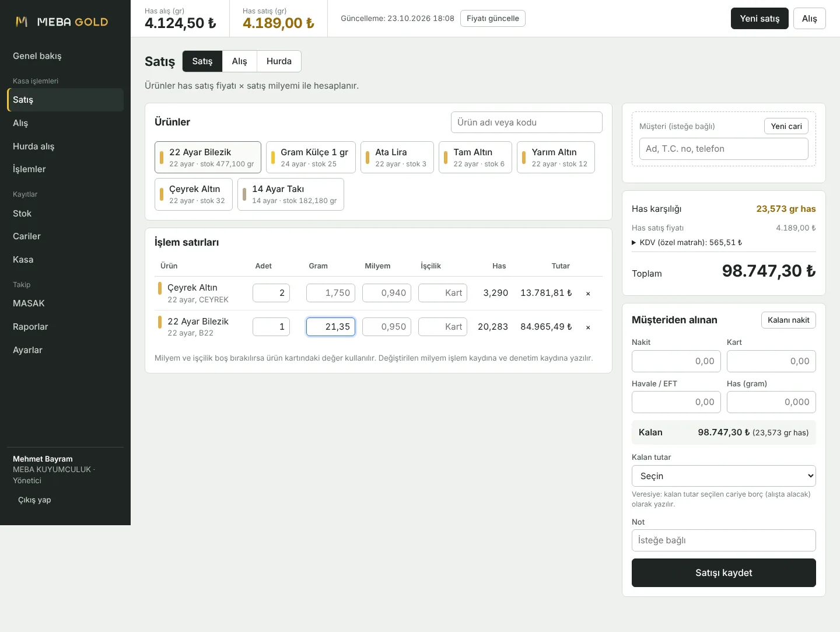840x632 pixels.
Task: Click the Not input field
Action: point(723,540)
